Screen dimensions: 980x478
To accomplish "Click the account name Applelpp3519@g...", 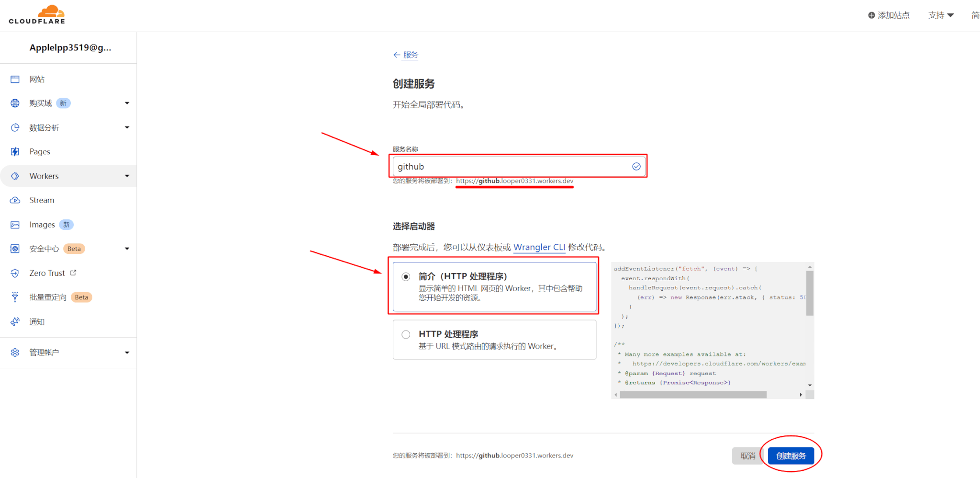I will click(x=70, y=47).
